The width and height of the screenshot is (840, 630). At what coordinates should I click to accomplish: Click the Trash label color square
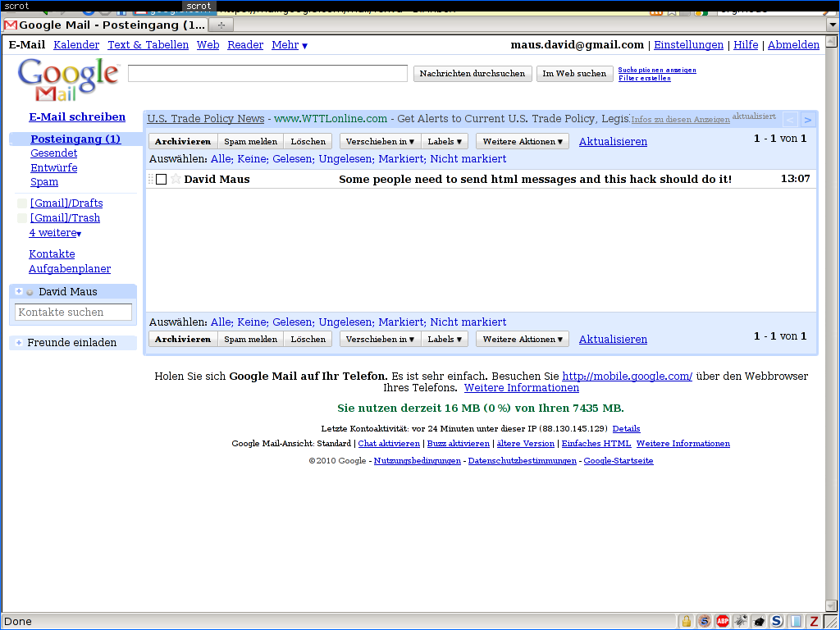(x=22, y=218)
